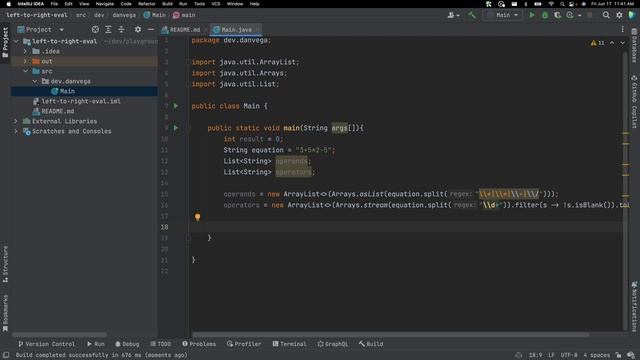The height and width of the screenshot is (360, 640).
Task: Toggle the Bookmarks side tab
Action: [5, 313]
